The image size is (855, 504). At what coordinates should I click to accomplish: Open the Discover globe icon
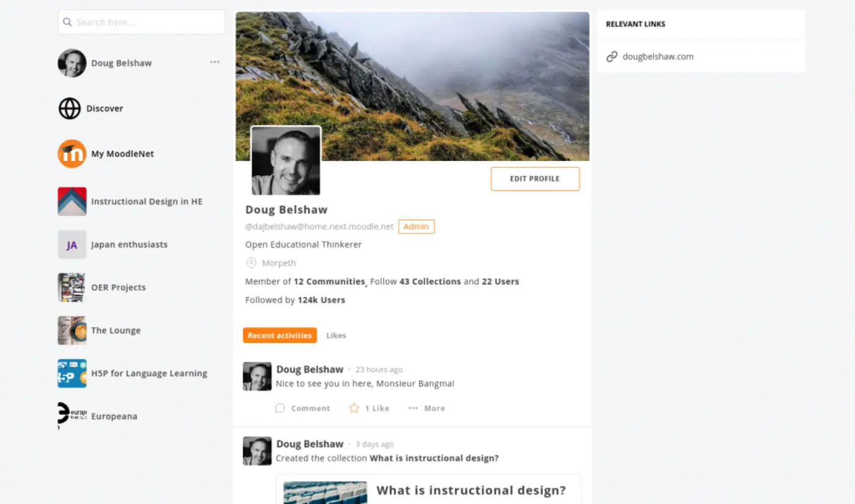point(69,109)
